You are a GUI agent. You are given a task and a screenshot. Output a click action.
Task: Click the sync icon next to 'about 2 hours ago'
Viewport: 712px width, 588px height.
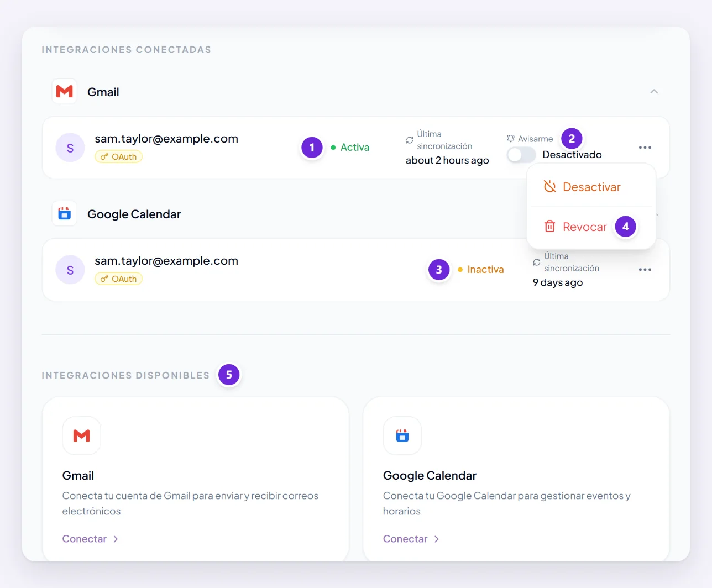410,140
